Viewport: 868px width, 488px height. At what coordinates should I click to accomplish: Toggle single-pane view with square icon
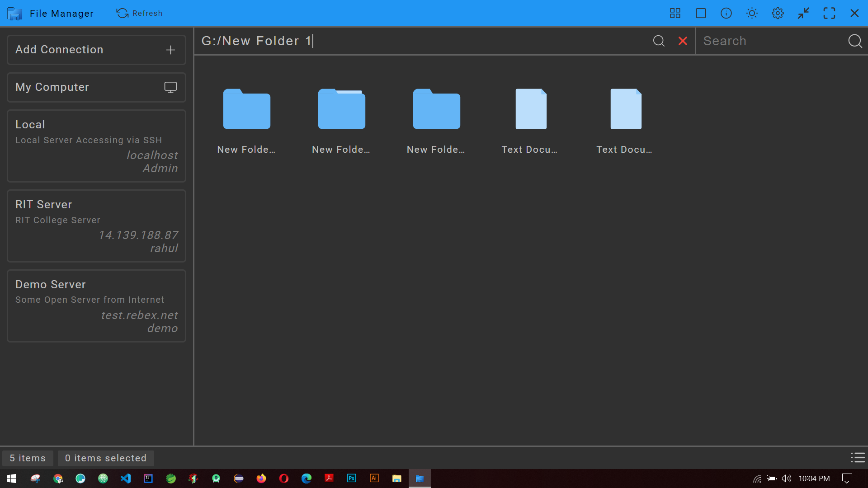[x=700, y=13]
